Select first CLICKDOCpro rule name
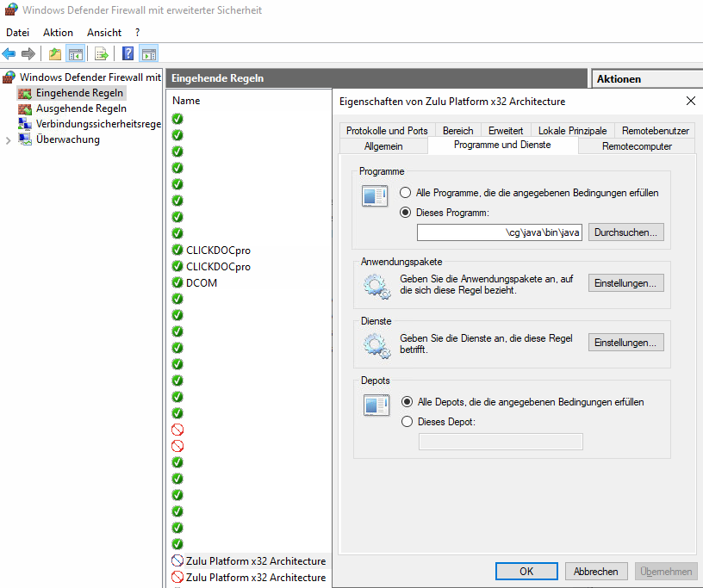703x588 pixels. click(x=218, y=250)
